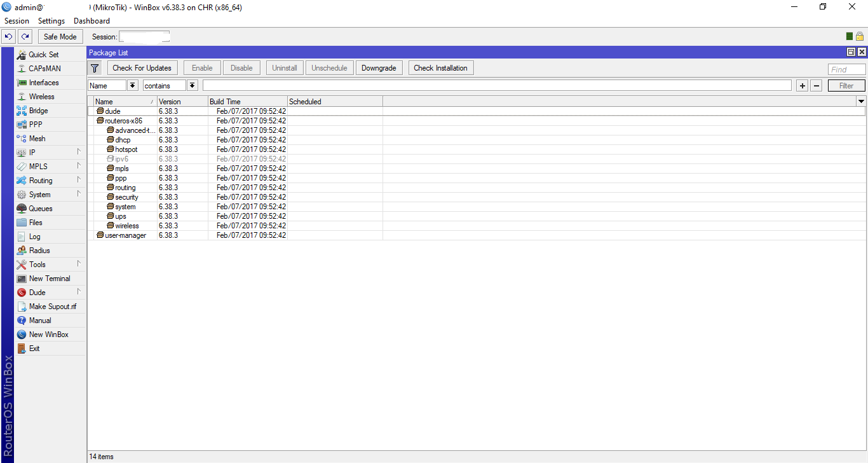Click the padlock icon in top right
The image size is (868, 463).
860,36
